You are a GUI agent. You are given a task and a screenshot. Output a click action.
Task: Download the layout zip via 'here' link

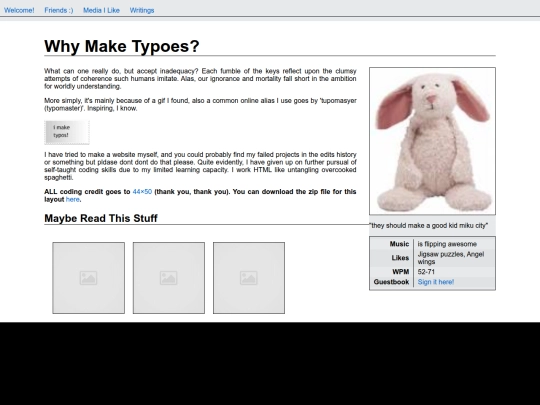point(73,199)
